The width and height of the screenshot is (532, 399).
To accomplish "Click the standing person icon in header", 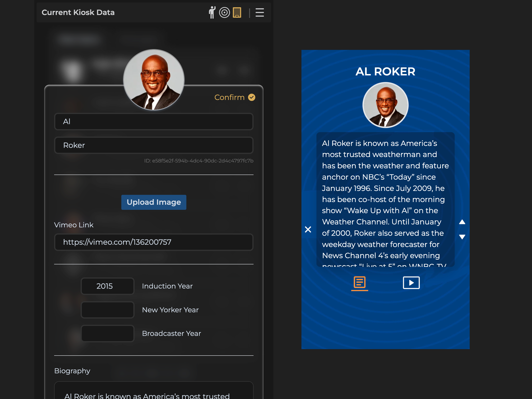I will [212, 12].
